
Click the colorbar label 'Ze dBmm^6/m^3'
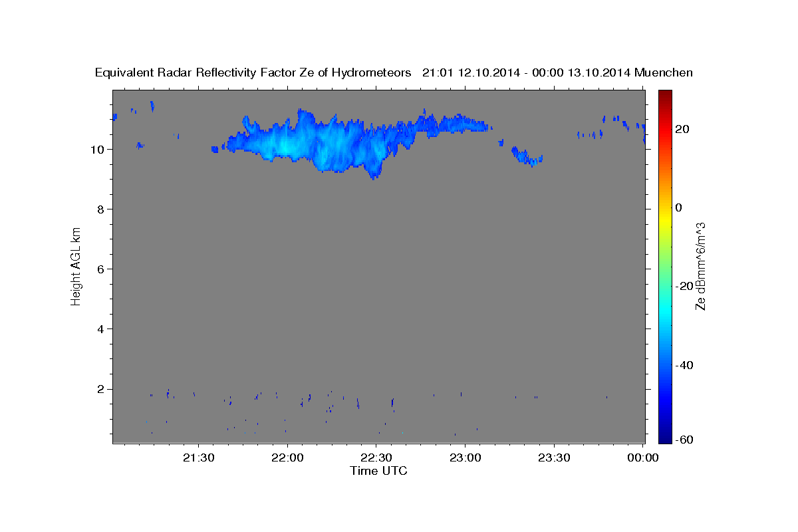pos(700,266)
